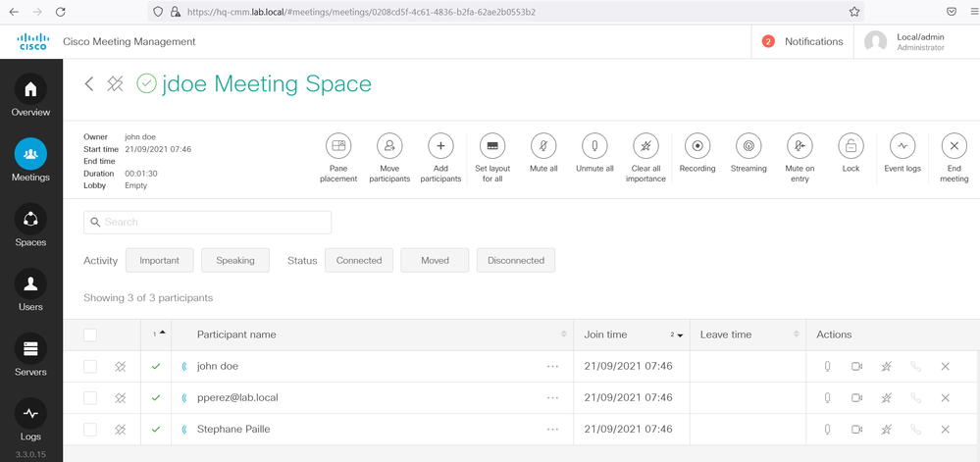Image resolution: width=980 pixels, height=462 pixels.
Task: Open Event logs for meeting
Action: (x=903, y=146)
